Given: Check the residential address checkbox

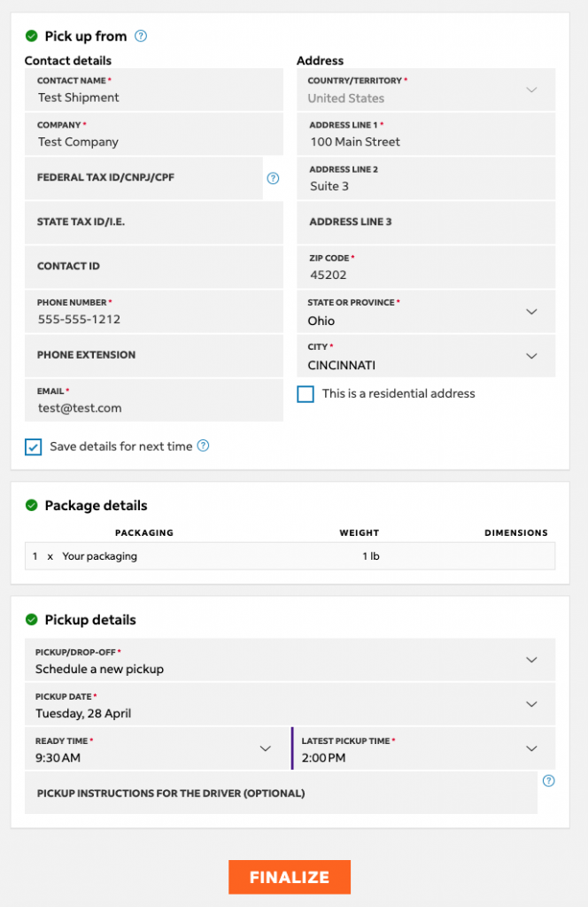Looking at the screenshot, I should [x=306, y=394].
